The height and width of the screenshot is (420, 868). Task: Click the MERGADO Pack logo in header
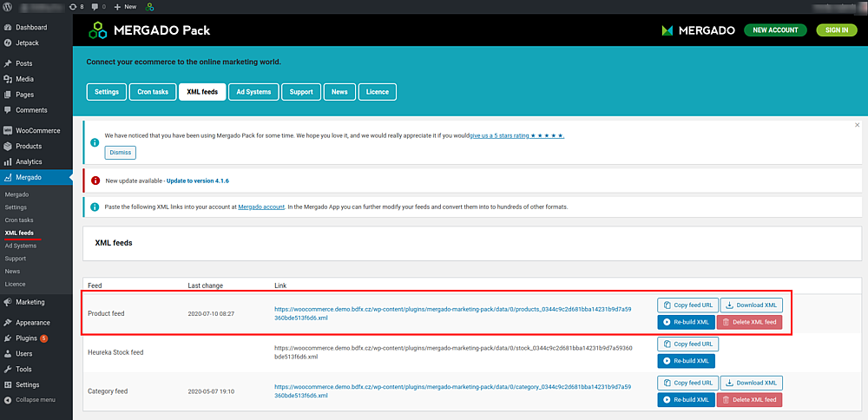pyautogui.click(x=149, y=30)
